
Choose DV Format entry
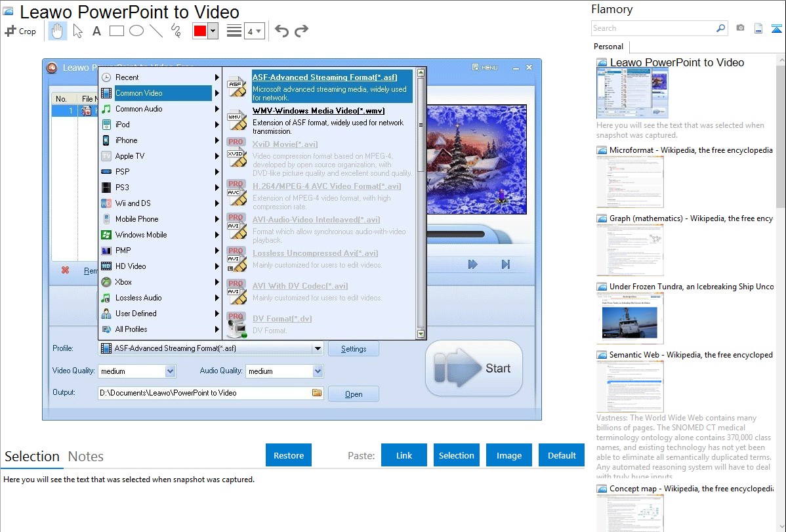[x=320, y=325]
